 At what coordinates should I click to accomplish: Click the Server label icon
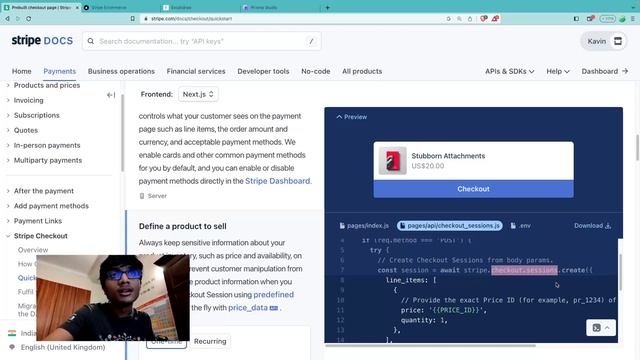tap(142, 196)
